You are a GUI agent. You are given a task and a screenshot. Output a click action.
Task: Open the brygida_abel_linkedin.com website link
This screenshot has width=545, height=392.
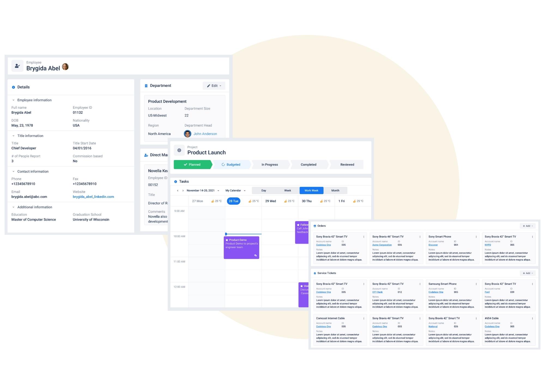pyautogui.click(x=93, y=197)
